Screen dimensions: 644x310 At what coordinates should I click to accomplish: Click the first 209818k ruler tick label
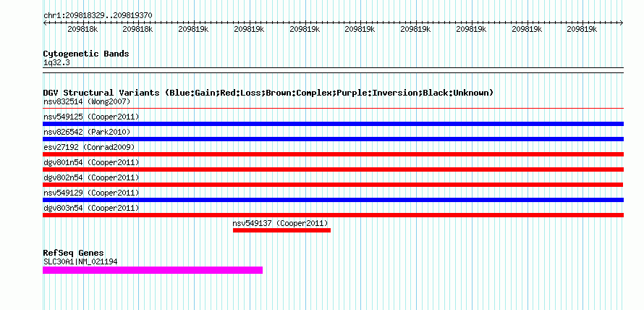(82, 29)
